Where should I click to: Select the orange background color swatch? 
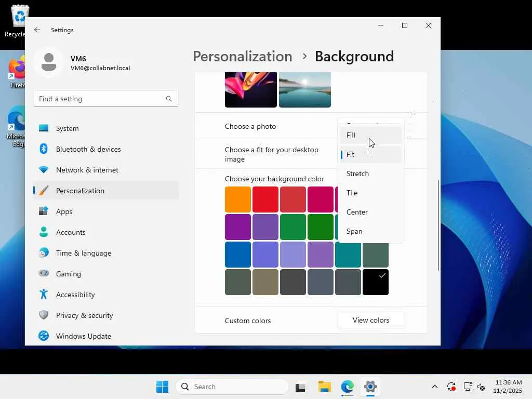238,199
